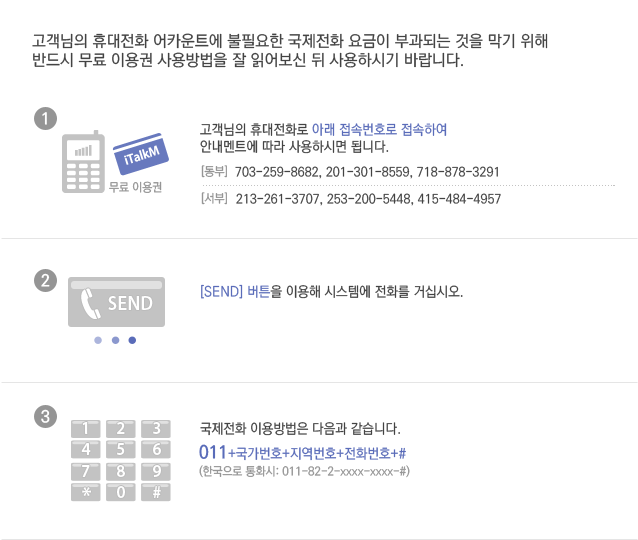The image size is (638, 540).
Task: Click the iTalkM card icon
Action: click(x=141, y=154)
